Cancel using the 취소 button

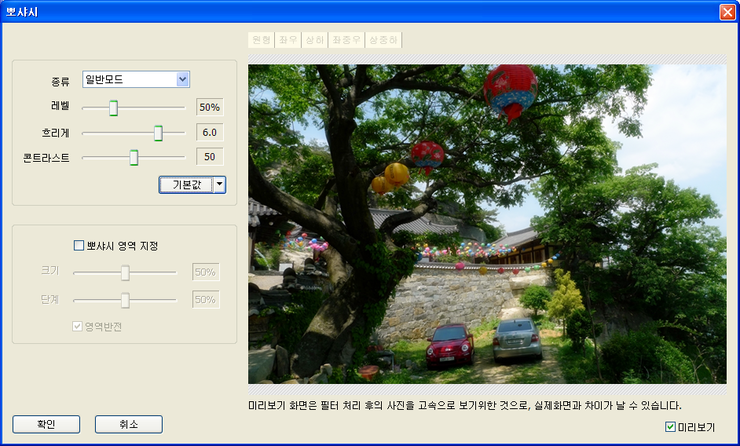128,424
